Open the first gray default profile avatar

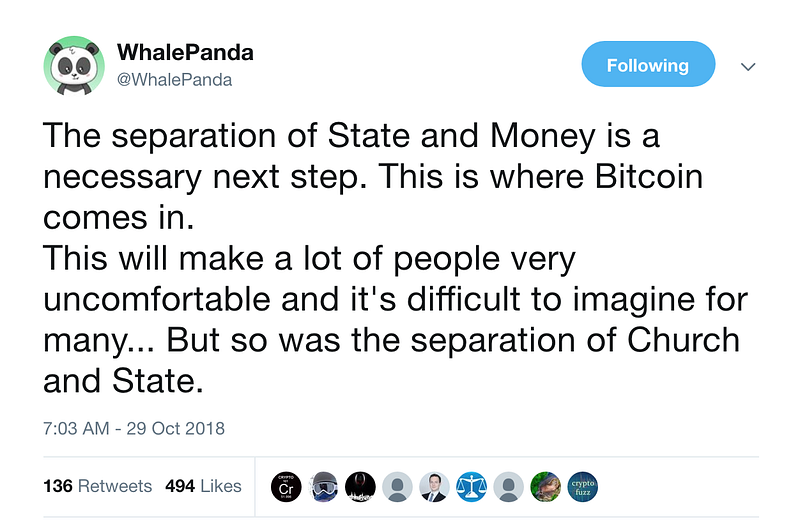(397, 487)
